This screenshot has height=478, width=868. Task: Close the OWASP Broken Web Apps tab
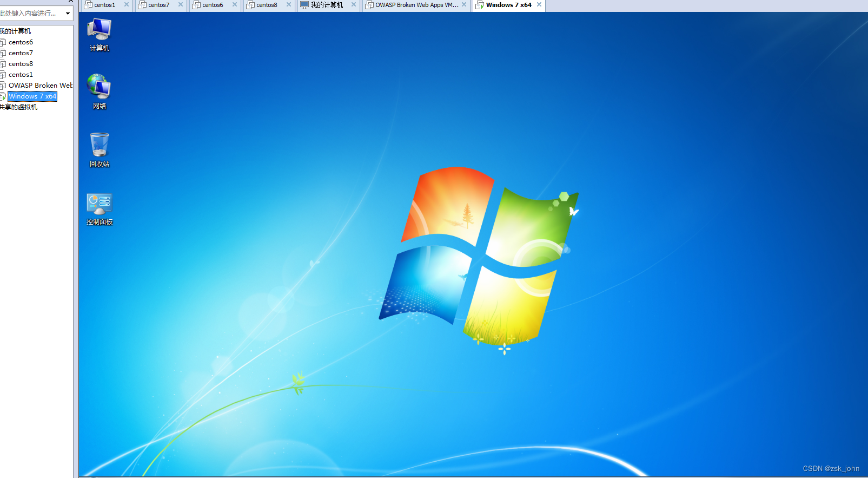click(464, 4)
